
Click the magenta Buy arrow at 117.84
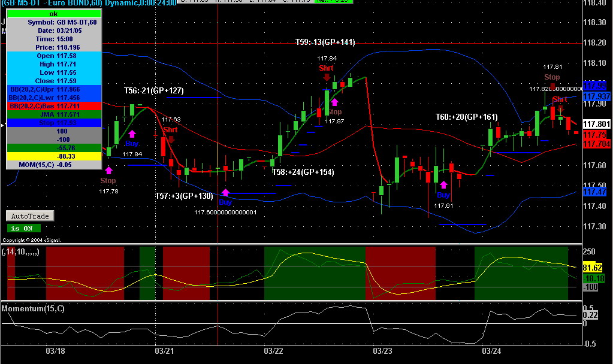click(x=132, y=134)
